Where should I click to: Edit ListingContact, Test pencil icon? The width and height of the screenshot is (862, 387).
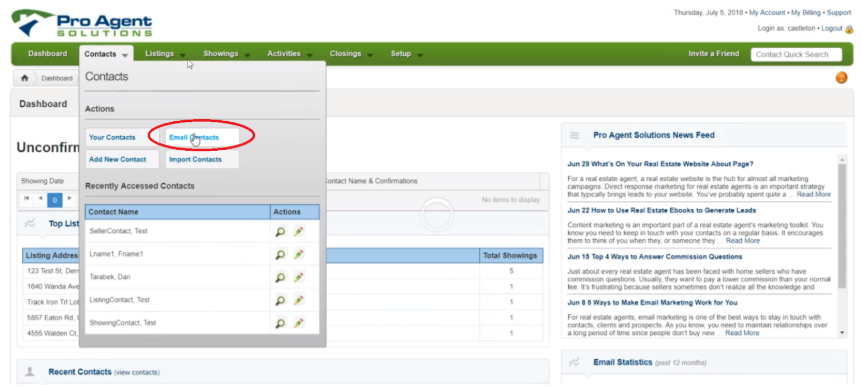point(299,301)
